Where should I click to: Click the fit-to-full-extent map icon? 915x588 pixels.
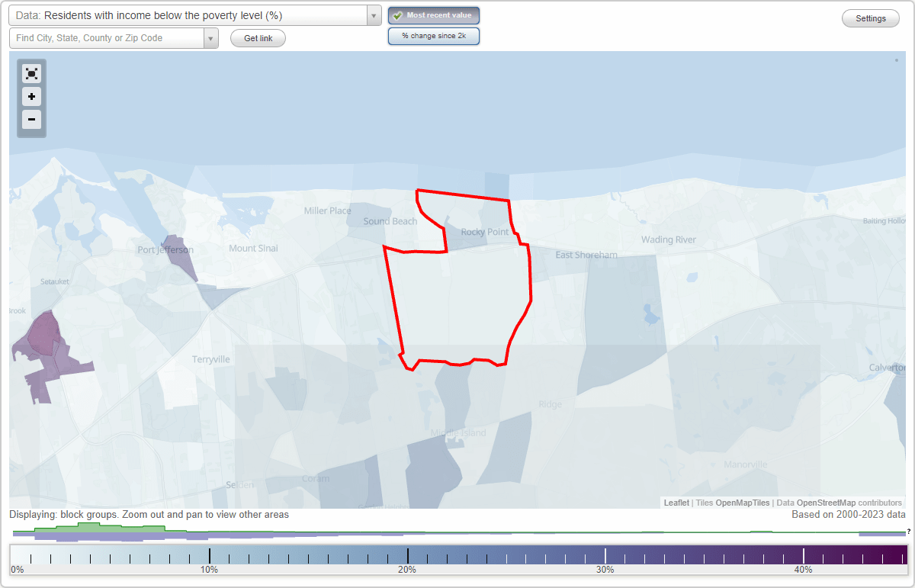pyautogui.click(x=31, y=73)
